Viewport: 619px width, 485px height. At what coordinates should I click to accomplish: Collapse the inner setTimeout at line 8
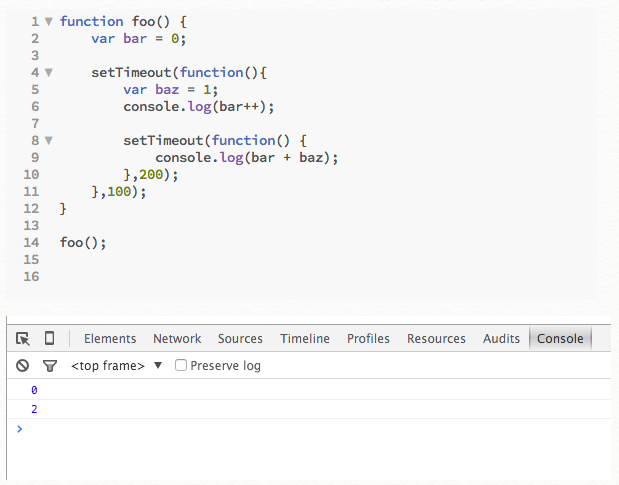(49, 140)
